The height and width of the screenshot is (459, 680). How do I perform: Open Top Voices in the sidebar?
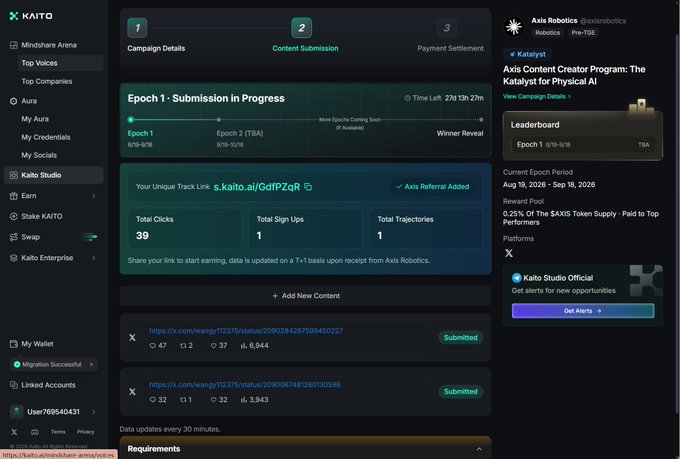click(x=60, y=63)
